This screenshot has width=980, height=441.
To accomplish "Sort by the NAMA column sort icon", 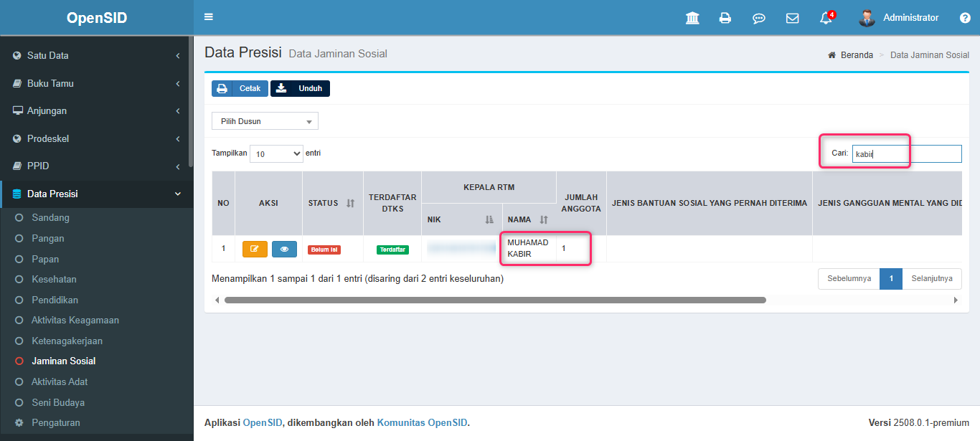I will pos(544,220).
